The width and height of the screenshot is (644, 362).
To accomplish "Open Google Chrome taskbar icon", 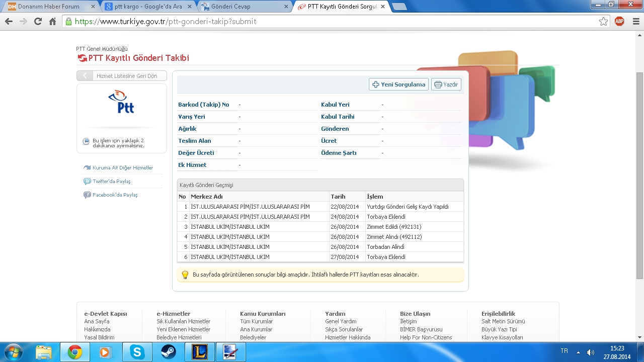I will pos(75,352).
